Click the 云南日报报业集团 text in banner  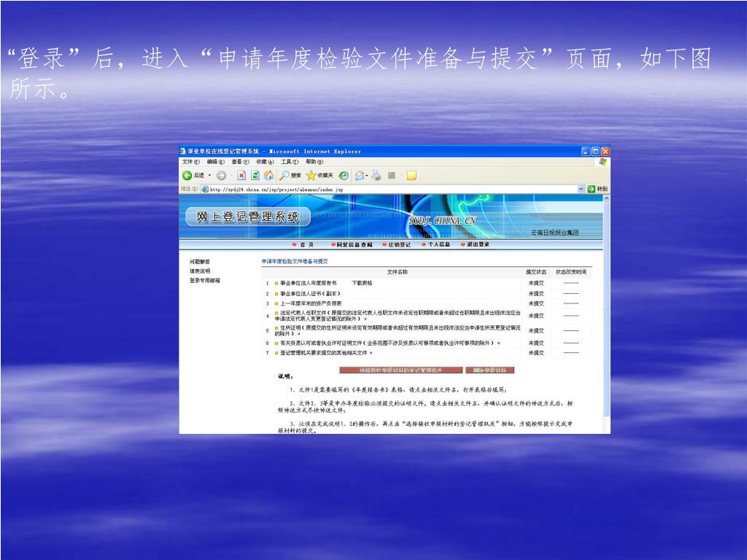tap(554, 233)
